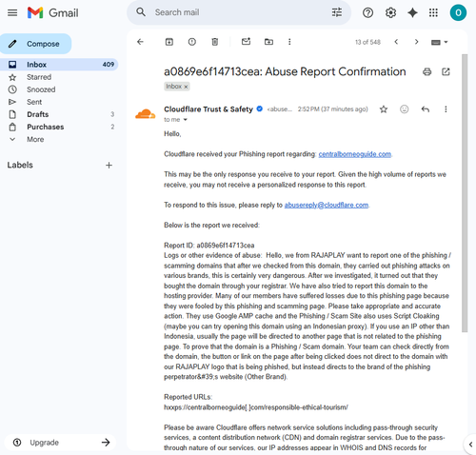476x455 pixels.
Task: Click the verified sender badge
Action: [x=260, y=109]
